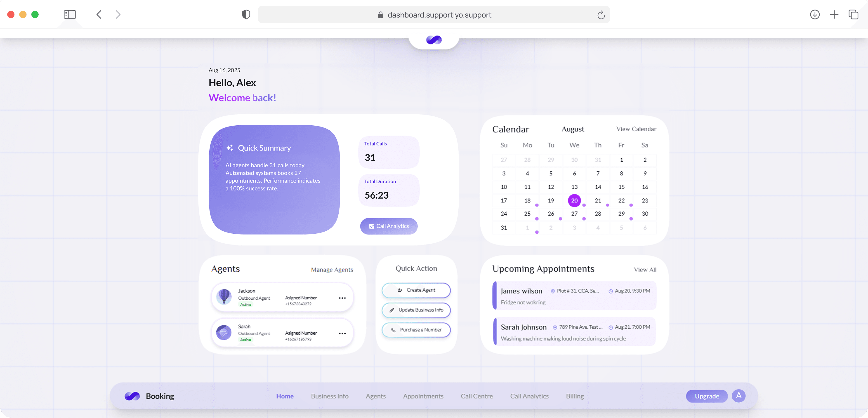Click the location pin for James wilson
This screenshot has width=868, height=418.
553,291
